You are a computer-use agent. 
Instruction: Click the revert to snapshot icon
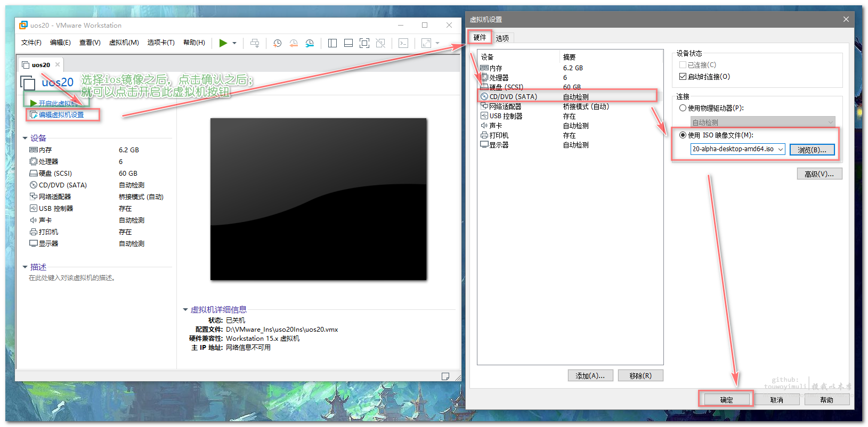click(x=294, y=43)
